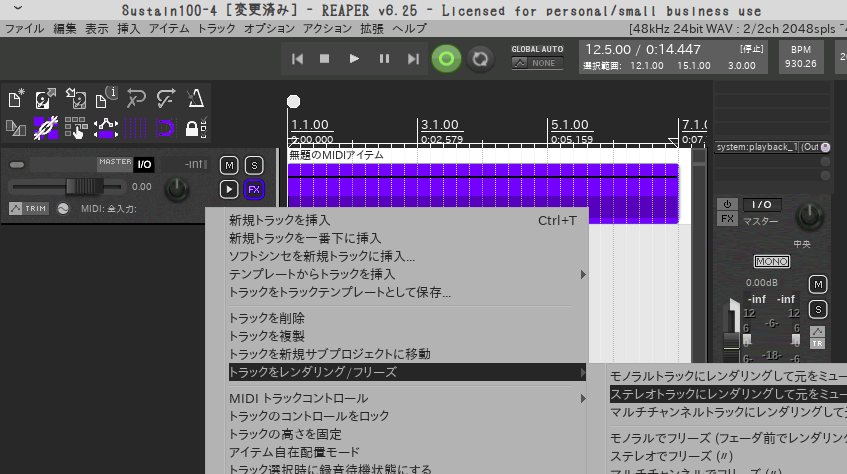Go to project end transport button
The image size is (847, 474).
pos(413,59)
